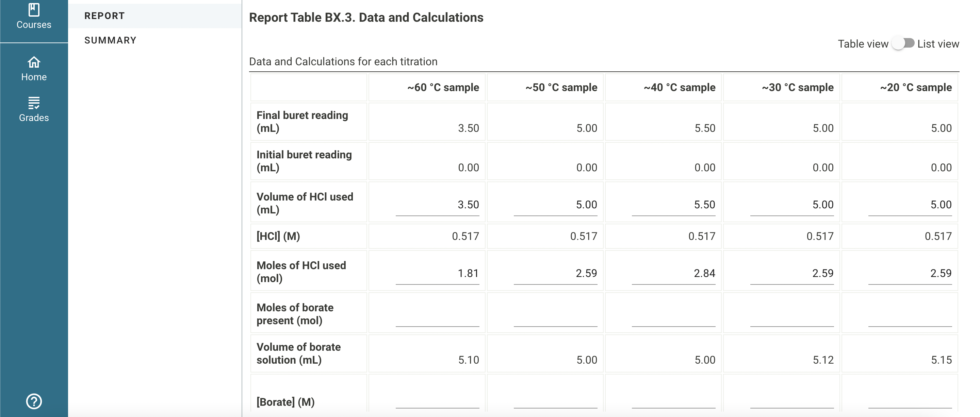The width and height of the screenshot is (980, 417).
Task: Fill the [Borate] (M) field for ~20 °C sample
Action: point(910,398)
